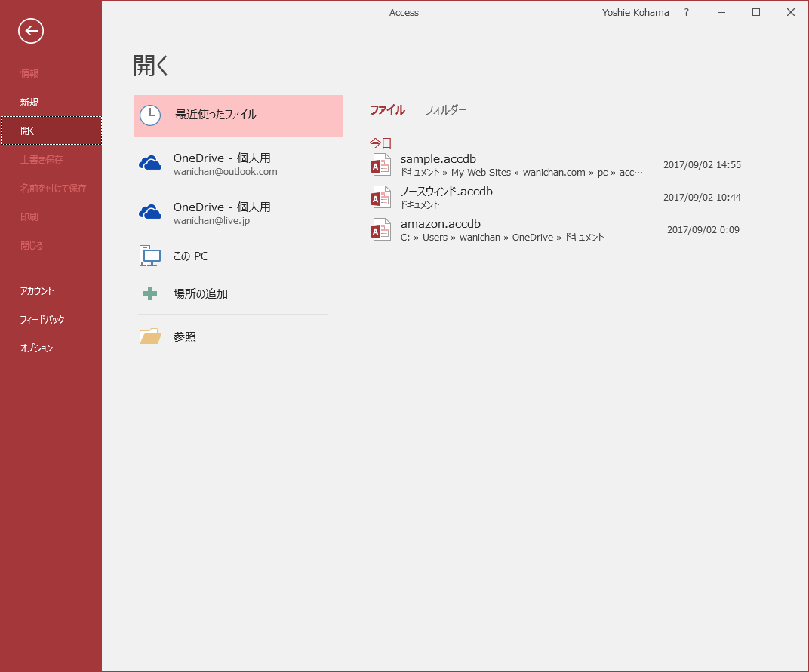
Task: Click the path under sample.accdb
Action: [x=521, y=173]
